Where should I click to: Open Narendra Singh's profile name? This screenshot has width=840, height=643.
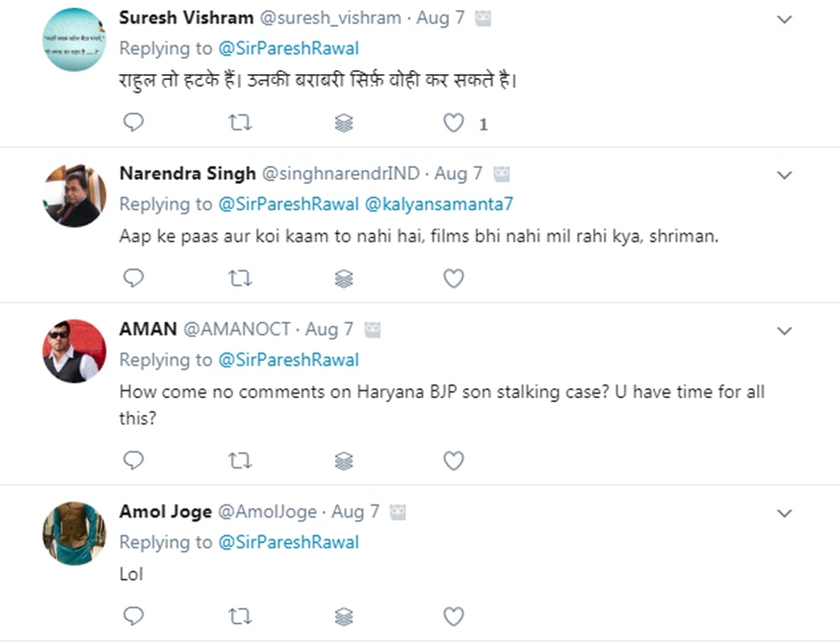coord(188,174)
